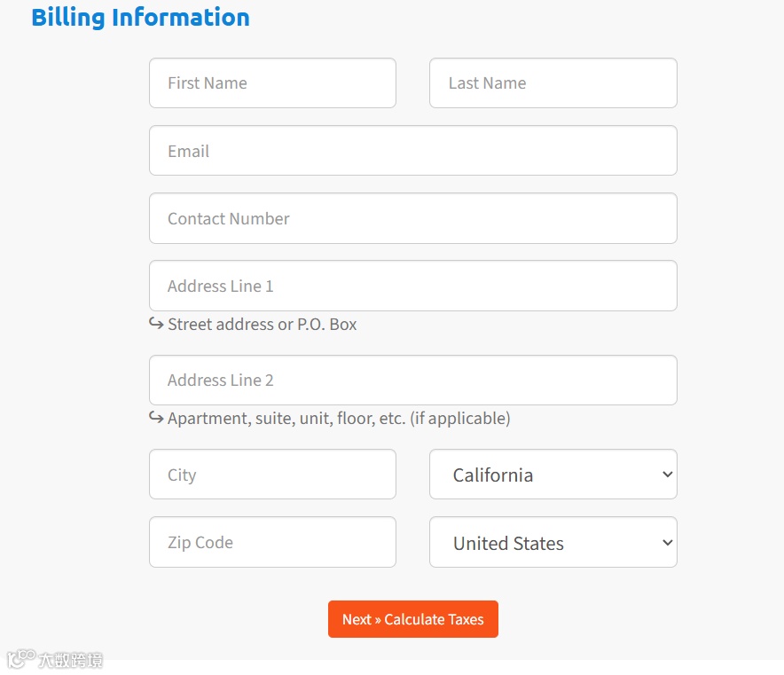Image resolution: width=784 pixels, height=675 pixels.
Task: Click the watermark logo icon at the bottom left
Action: (x=20, y=659)
